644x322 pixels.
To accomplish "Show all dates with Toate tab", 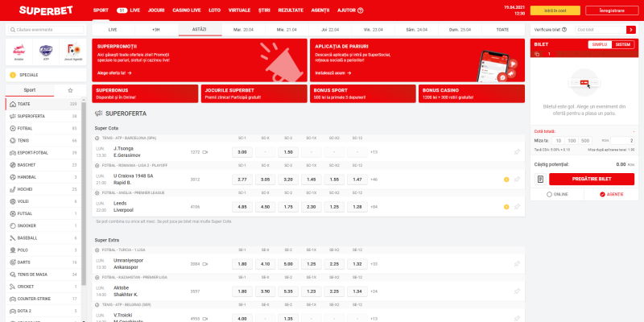I will tap(502, 30).
